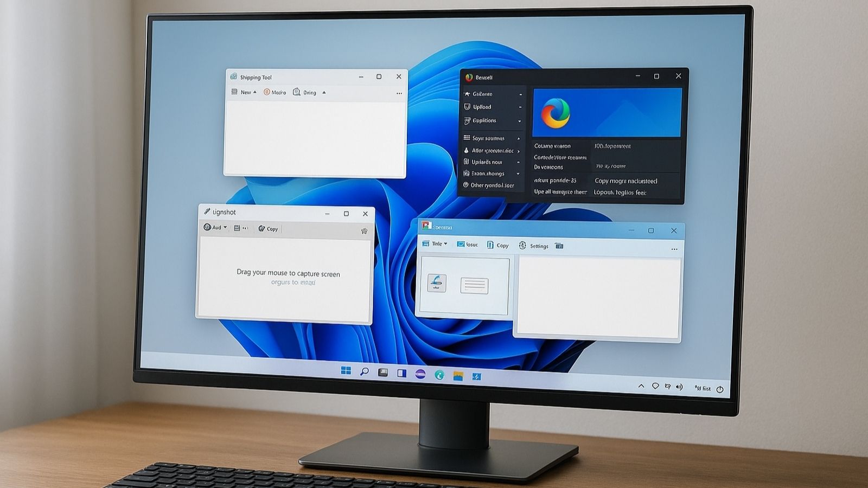Image resolution: width=868 pixels, height=488 pixels.
Task: Select Upllond in the dark sidebar
Action: pyautogui.click(x=481, y=107)
